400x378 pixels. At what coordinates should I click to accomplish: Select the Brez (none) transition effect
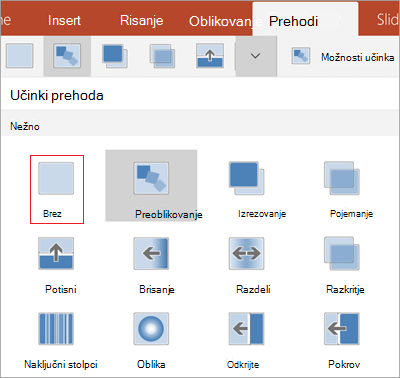(57, 189)
